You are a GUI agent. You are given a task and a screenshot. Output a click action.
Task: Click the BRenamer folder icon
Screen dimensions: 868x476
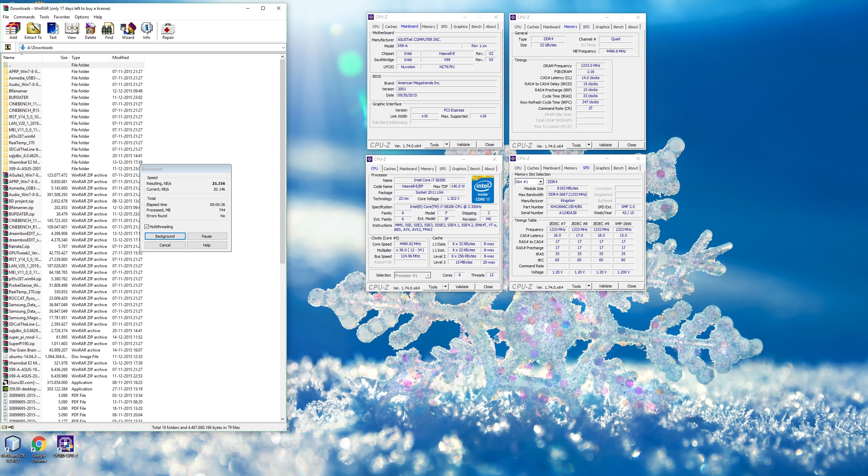point(5,91)
